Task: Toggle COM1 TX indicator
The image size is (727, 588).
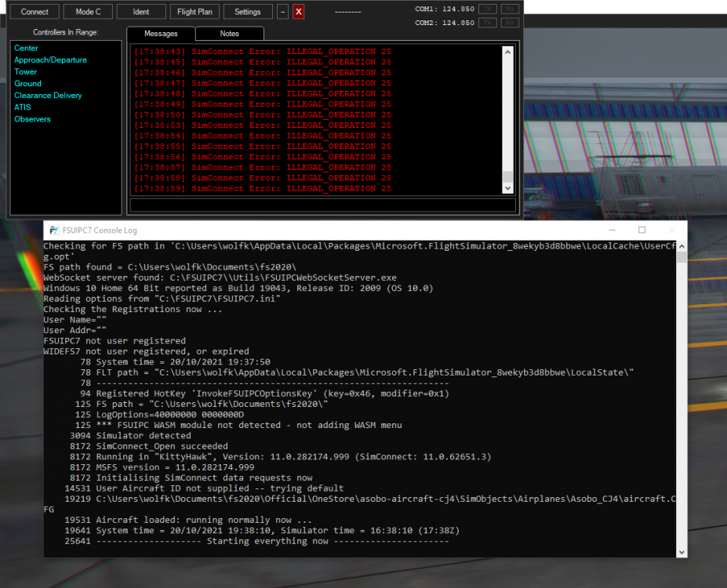Action: (x=488, y=9)
